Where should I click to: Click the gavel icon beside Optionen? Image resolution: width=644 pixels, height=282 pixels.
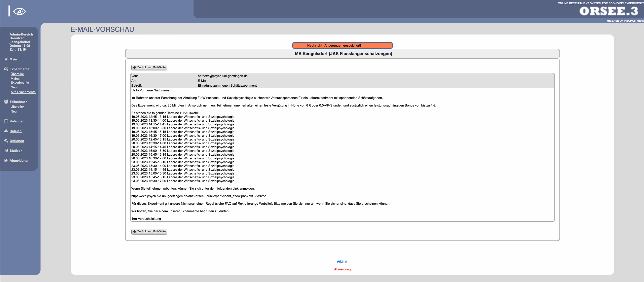tap(6, 141)
